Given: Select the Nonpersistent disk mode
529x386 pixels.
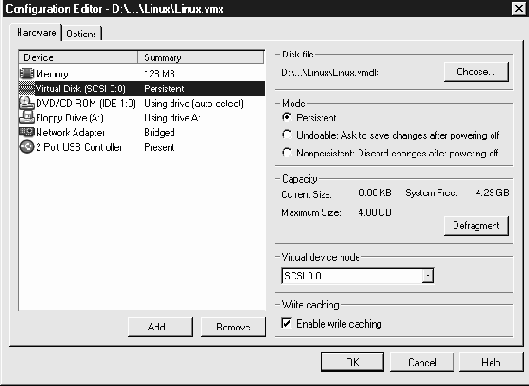Looking at the screenshot, I should coord(287,153).
